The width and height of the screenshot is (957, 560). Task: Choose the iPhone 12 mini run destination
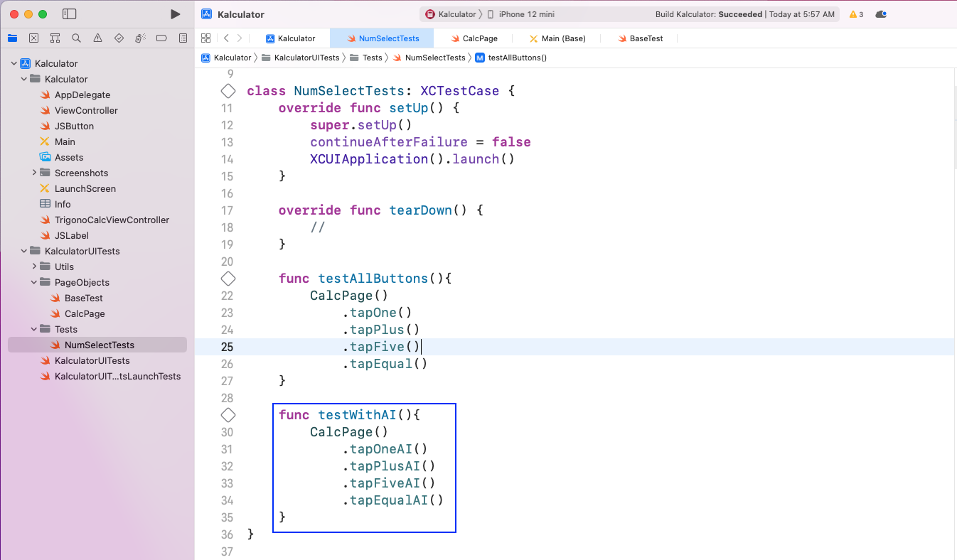[521, 14]
